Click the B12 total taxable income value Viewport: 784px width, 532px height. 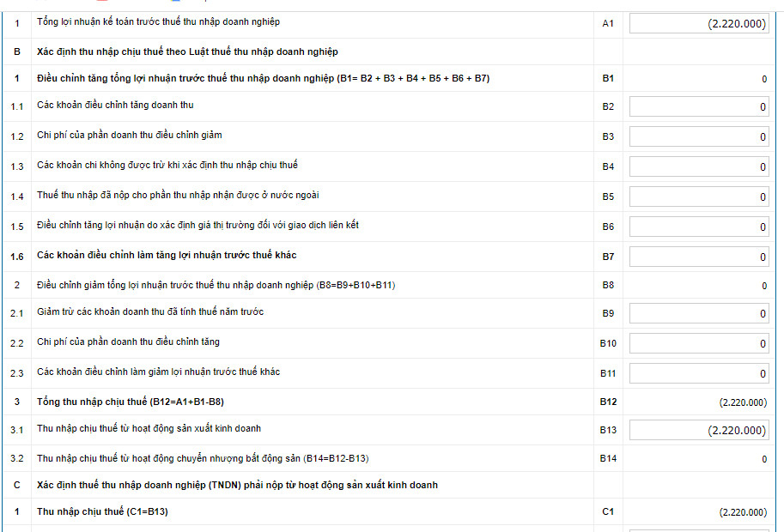click(x=743, y=402)
